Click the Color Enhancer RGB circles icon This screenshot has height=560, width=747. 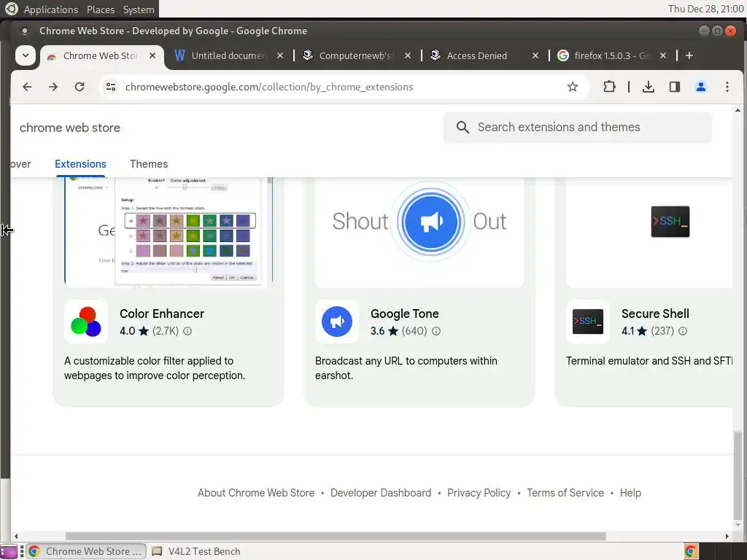[x=86, y=322]
